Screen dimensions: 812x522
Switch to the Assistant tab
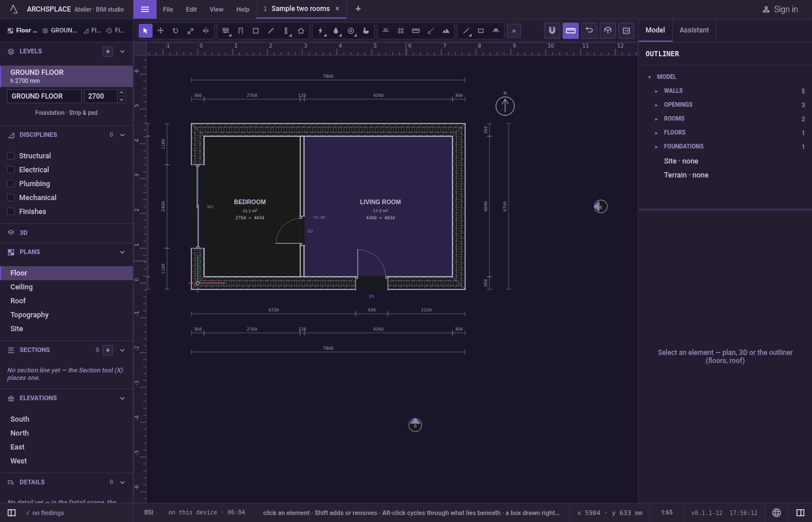click(694, 30)
